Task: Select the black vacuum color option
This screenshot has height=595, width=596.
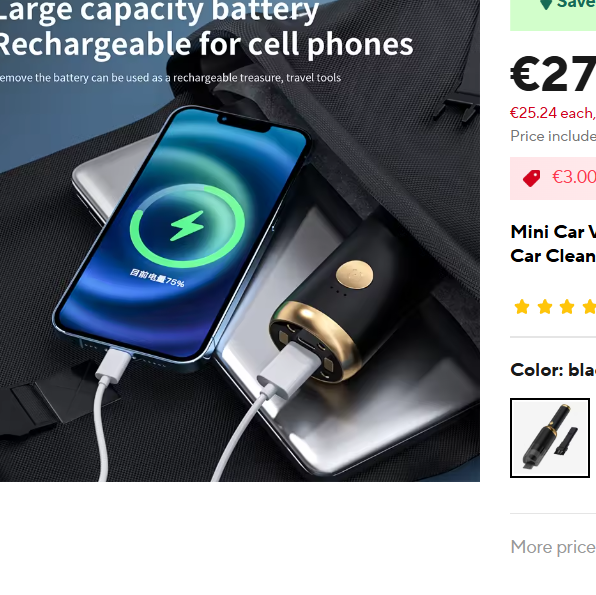Action: coord(550,438)
